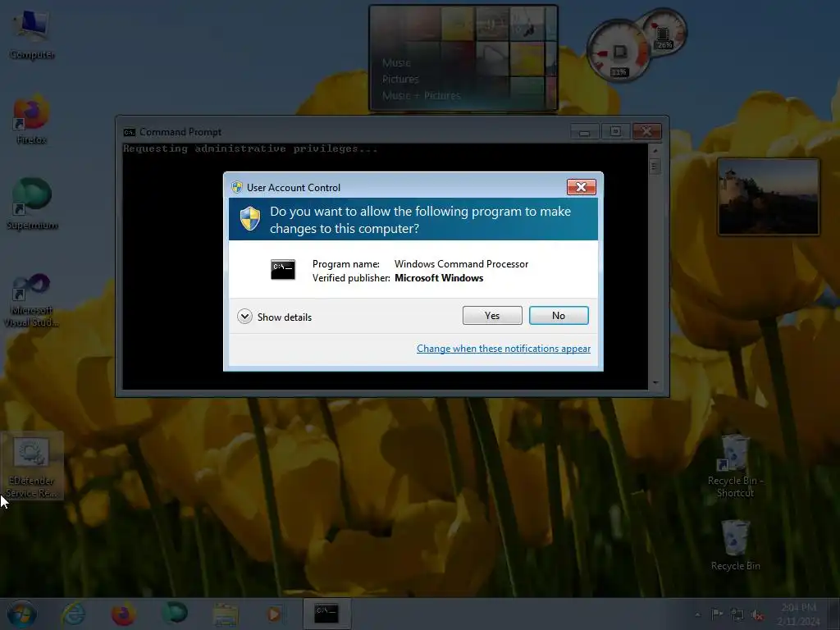
Task: Select the Supermium desktop shortcut
Action: (32, 204)
